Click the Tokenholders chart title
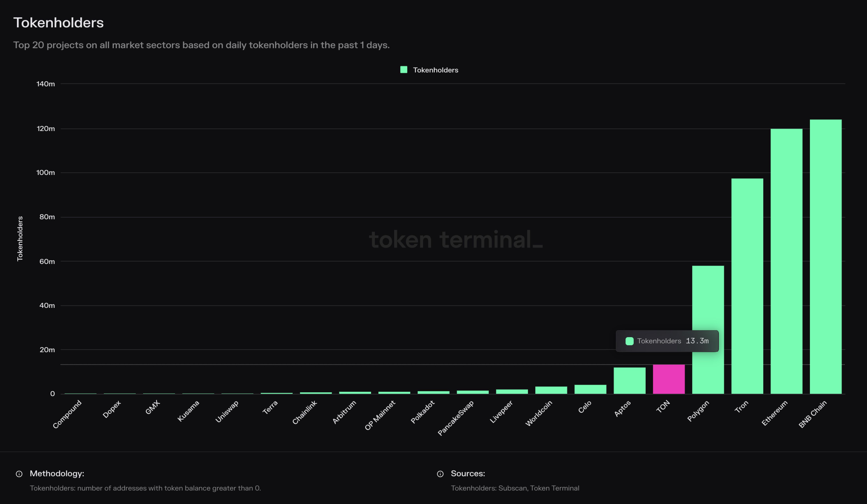Image resolution: width=867 pixels, height=504 pixels. [x=58, y=23]
